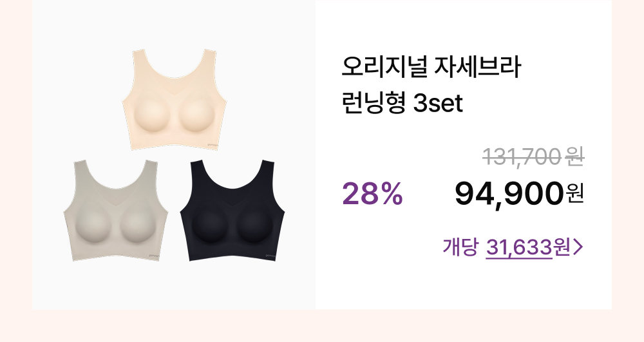Click the underlined 31,633 amount
This screenshot has width=644, height=342.
point(518,247)
